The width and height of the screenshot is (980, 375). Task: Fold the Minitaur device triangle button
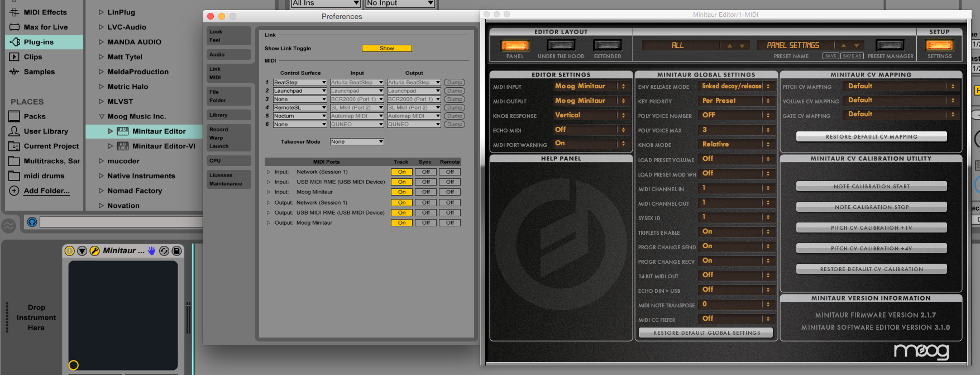(82, 251)
